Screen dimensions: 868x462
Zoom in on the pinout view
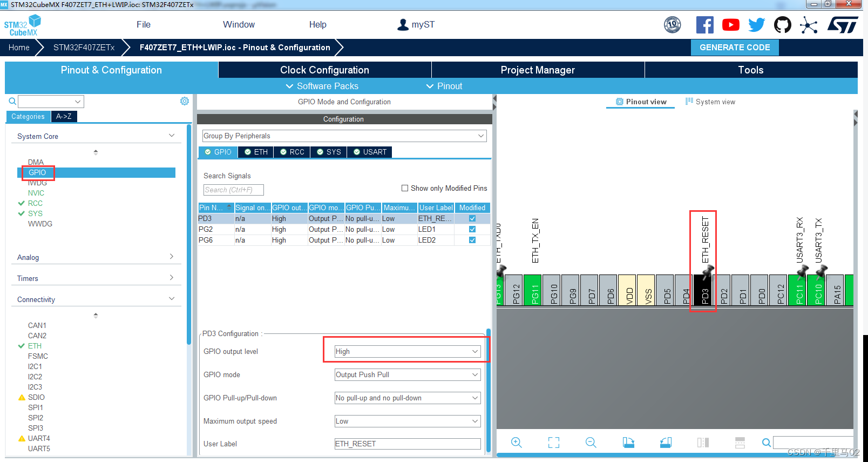pos(517,443)
